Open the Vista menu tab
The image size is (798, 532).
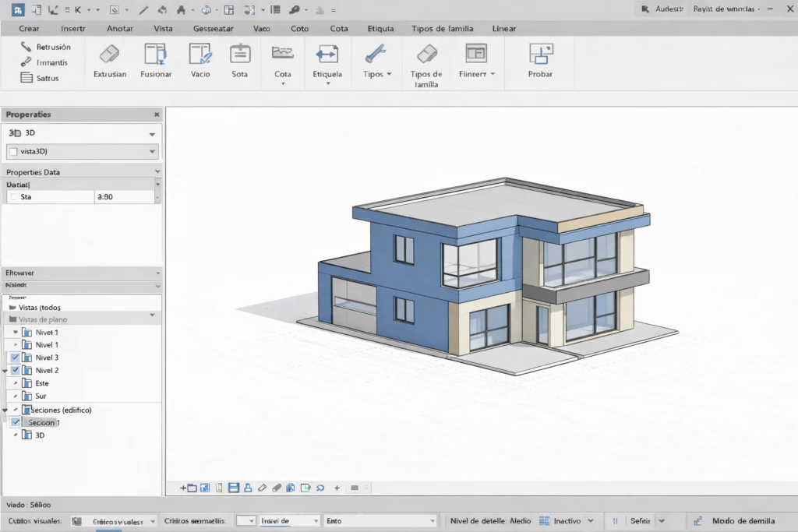163,28
